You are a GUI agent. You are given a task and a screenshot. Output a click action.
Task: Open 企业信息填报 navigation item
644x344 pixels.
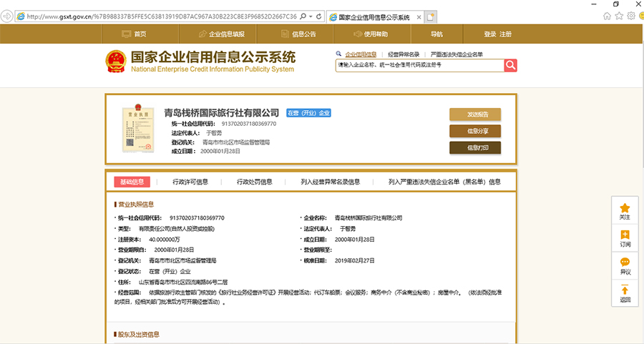click(222, 34)
